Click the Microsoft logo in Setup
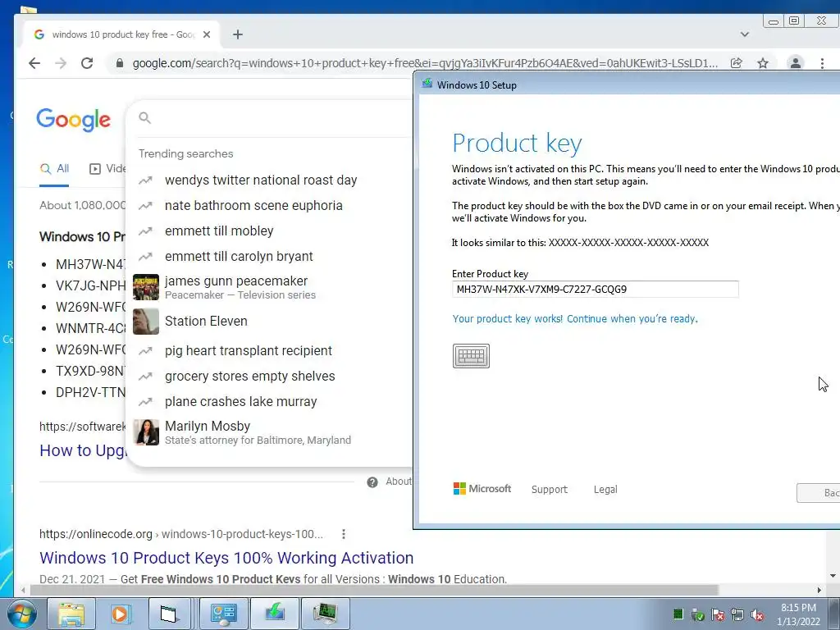Image resolution: width=840 pixels, height=630 pixels. click(482, 489)
